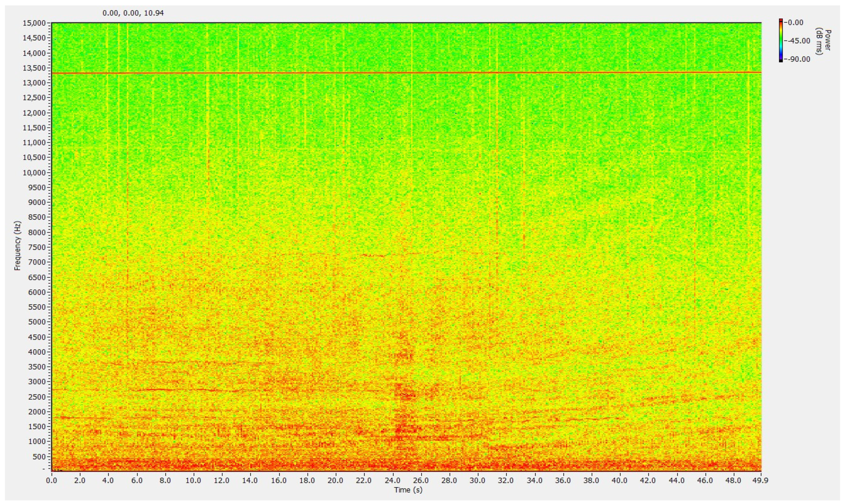Click the 6.0 time axis label
This screenshot has height=504, width=845.
[x=137, y=481]
